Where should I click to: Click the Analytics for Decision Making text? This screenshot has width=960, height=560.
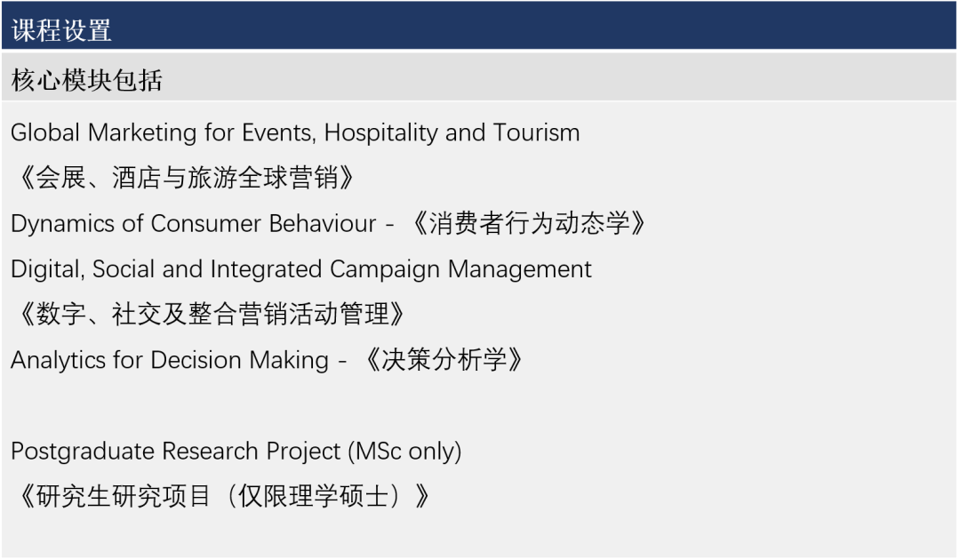coord(169,360)
